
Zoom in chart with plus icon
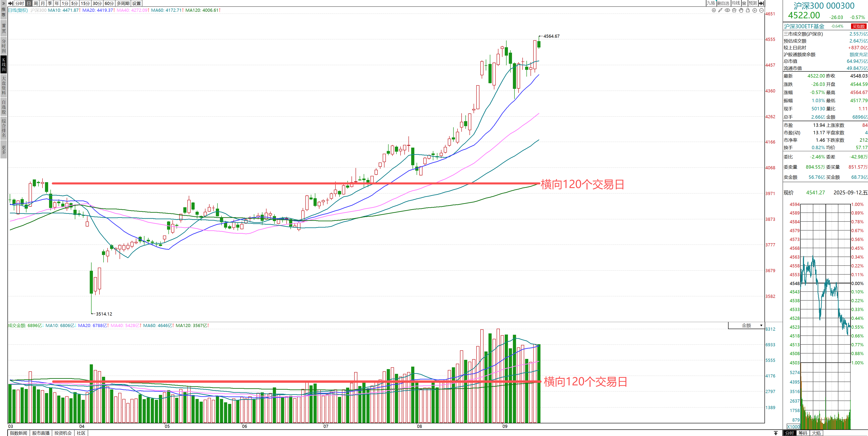(755, 10)
